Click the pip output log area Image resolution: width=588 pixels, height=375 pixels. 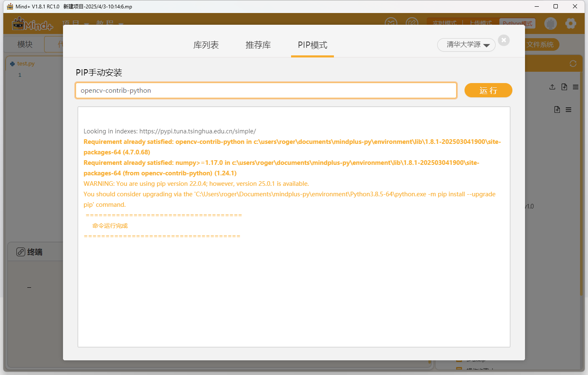294,227
